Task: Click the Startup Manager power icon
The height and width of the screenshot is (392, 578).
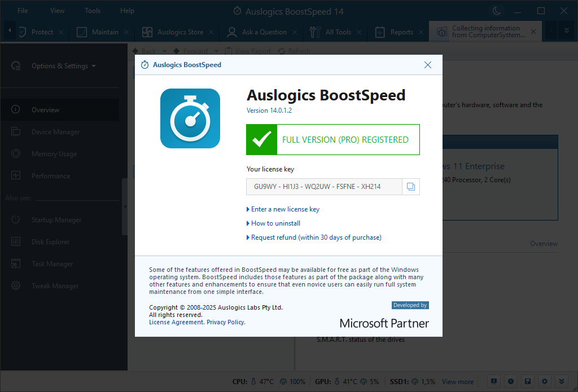Action: (16, 219)
